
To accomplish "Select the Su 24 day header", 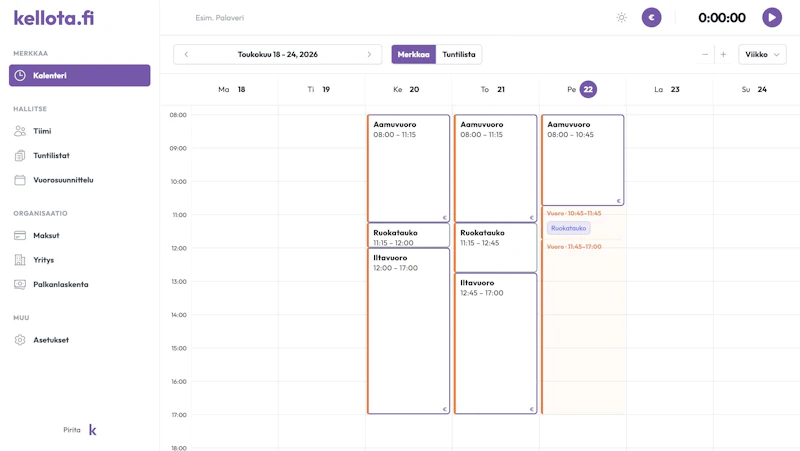I will coord(754,89).
